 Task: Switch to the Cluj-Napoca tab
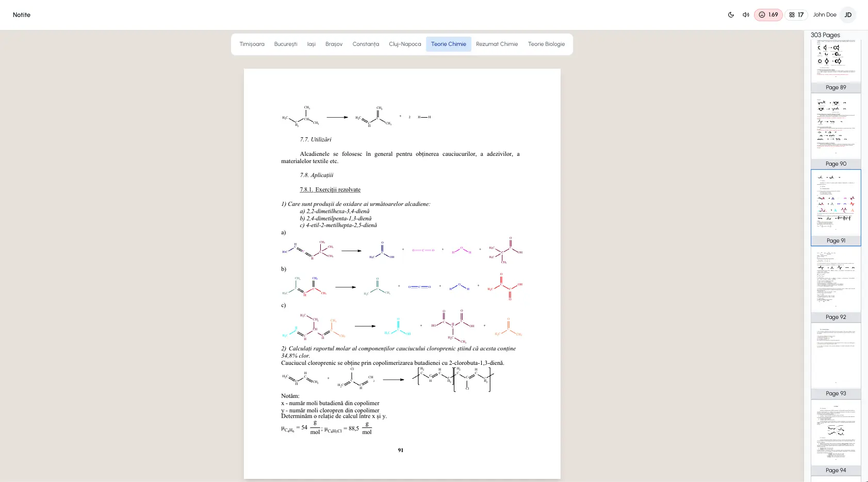[405, 44]
